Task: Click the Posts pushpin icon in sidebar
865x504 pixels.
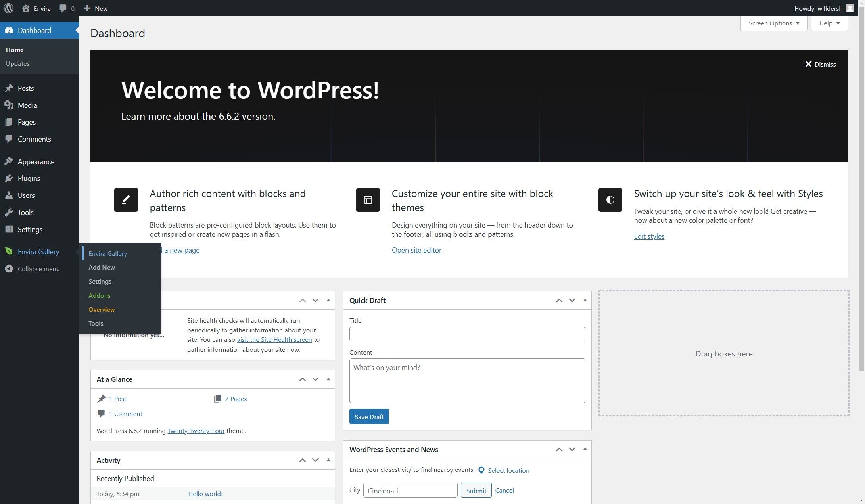Action: click(9, 88)
